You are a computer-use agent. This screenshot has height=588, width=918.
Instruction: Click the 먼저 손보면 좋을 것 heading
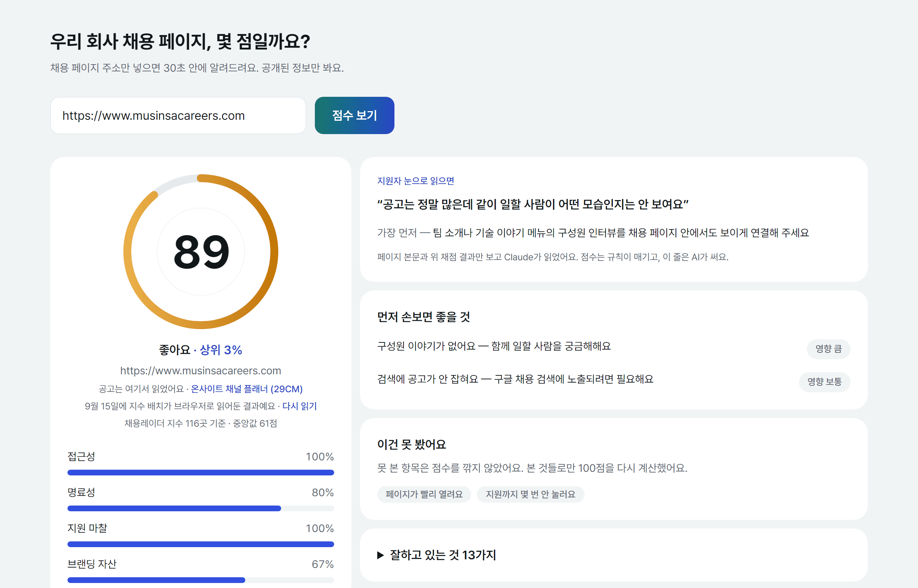(423, 317)
